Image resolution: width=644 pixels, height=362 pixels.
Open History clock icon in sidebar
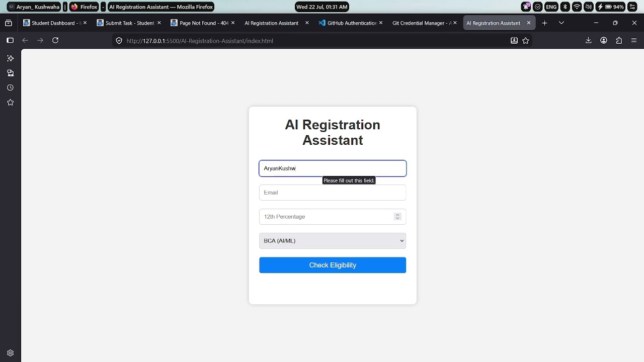click(10, 87)
